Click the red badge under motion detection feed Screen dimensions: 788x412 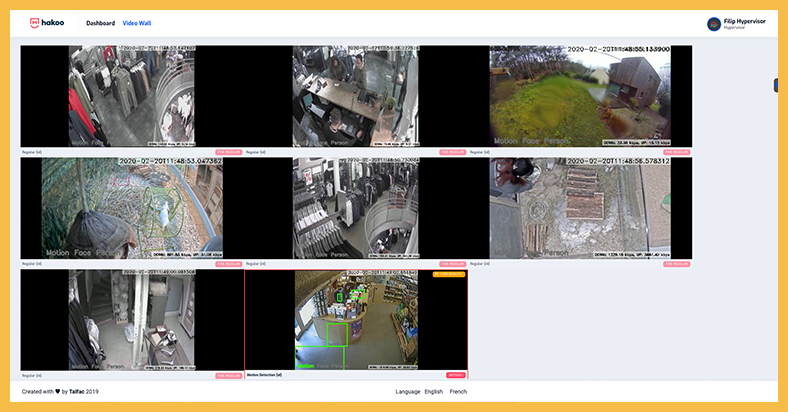pos(455,376)
